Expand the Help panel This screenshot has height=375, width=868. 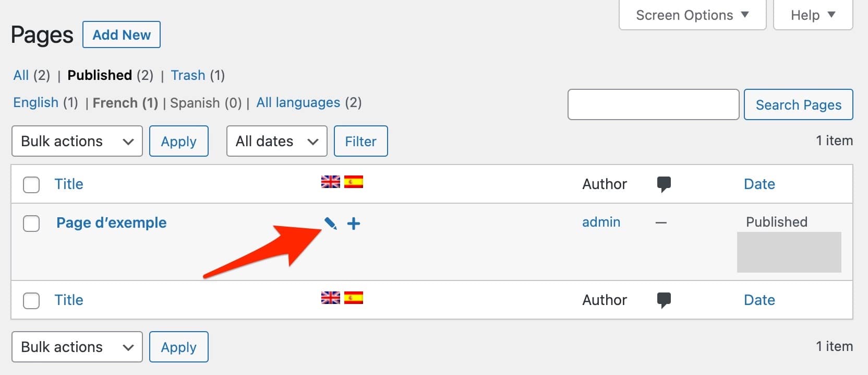pos(812,15)
